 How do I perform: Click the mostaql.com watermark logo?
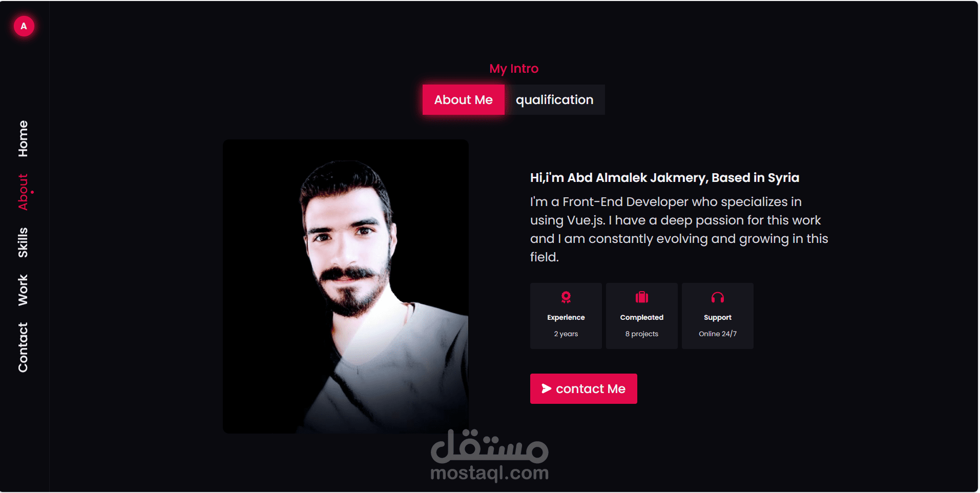[490, 455]
